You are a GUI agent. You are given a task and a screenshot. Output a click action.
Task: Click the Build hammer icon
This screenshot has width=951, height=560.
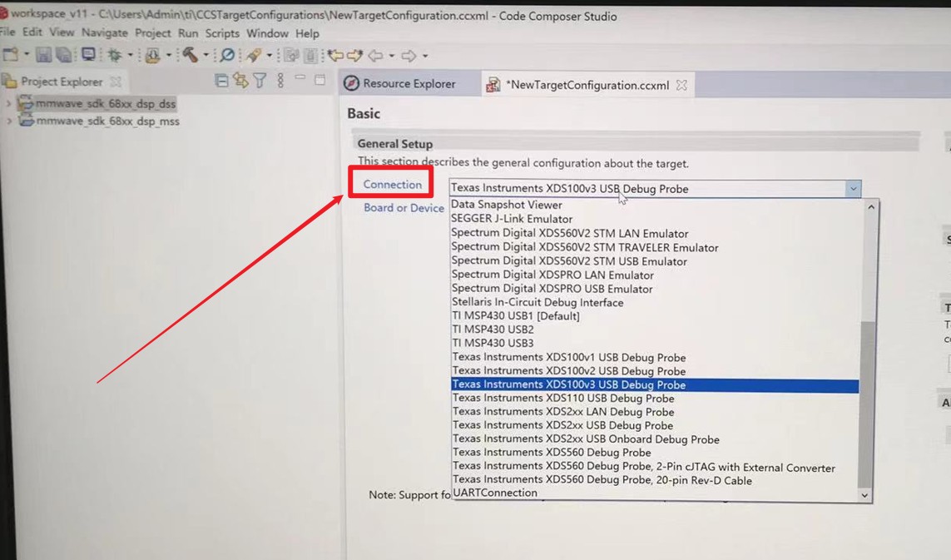[x=190, y=55]
